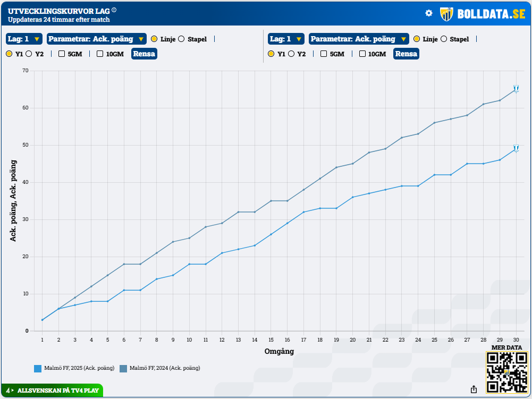The width and height of the screenshot is (532, 399).
Task: Click the Allsvenskan på TV4 Play banner
Action: [x=52, y=390]
